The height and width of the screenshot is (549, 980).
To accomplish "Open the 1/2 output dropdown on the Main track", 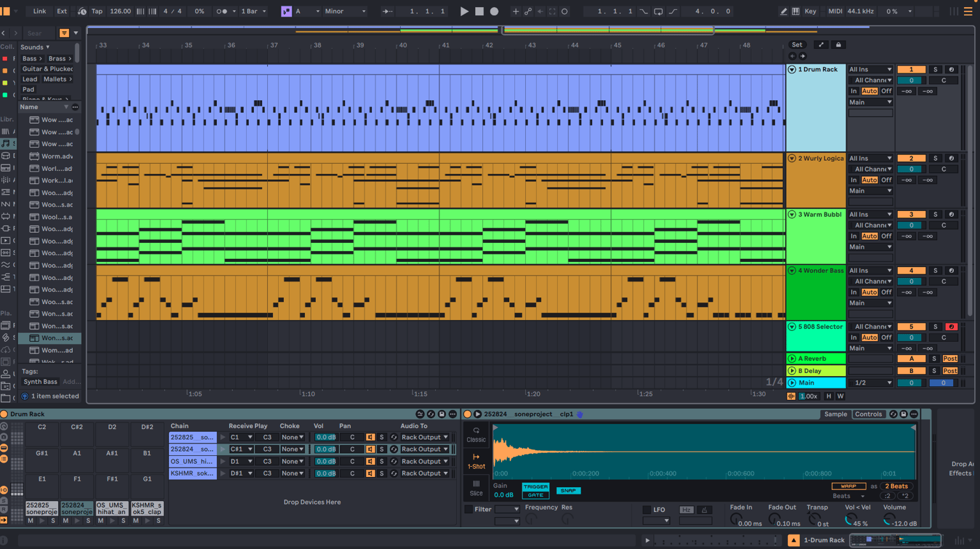I will (870, 383).
